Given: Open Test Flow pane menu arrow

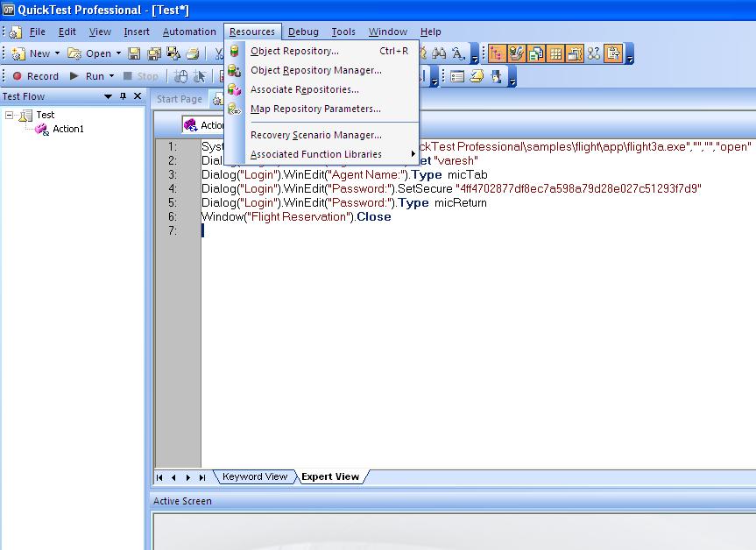Looking at the screenshot, I should click(108, 96).
